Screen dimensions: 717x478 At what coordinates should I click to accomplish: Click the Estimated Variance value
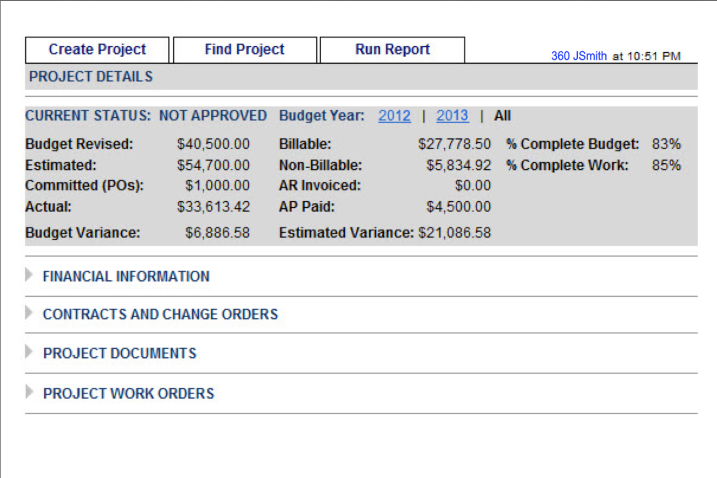click(x=455, y=232)
